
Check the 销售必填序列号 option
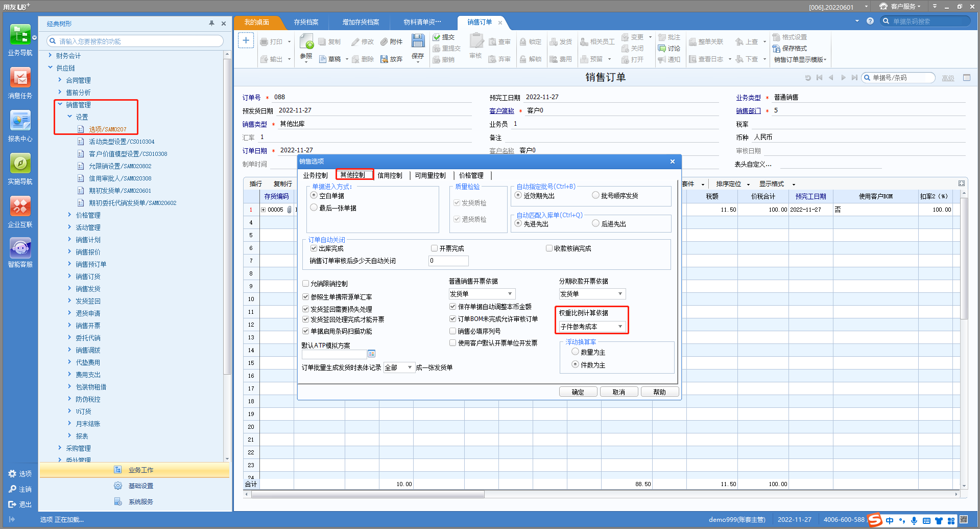click(x=452, y=331)
